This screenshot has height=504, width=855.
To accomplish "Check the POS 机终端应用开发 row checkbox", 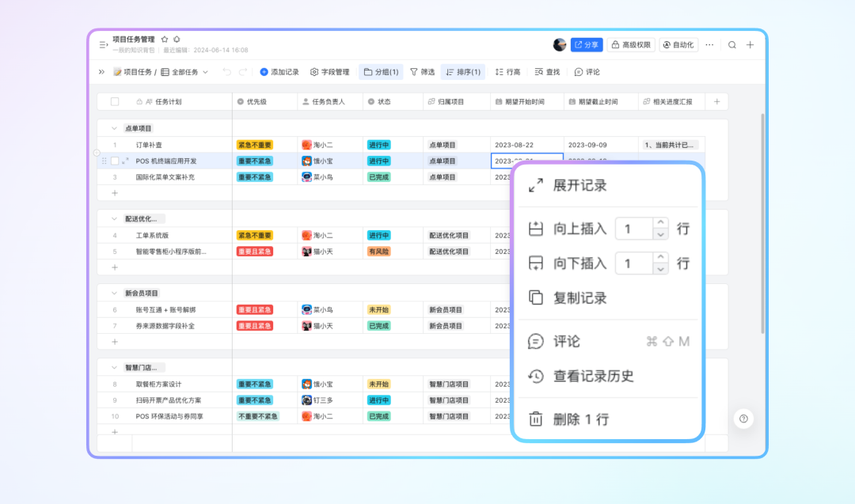I will coord(115,161).
